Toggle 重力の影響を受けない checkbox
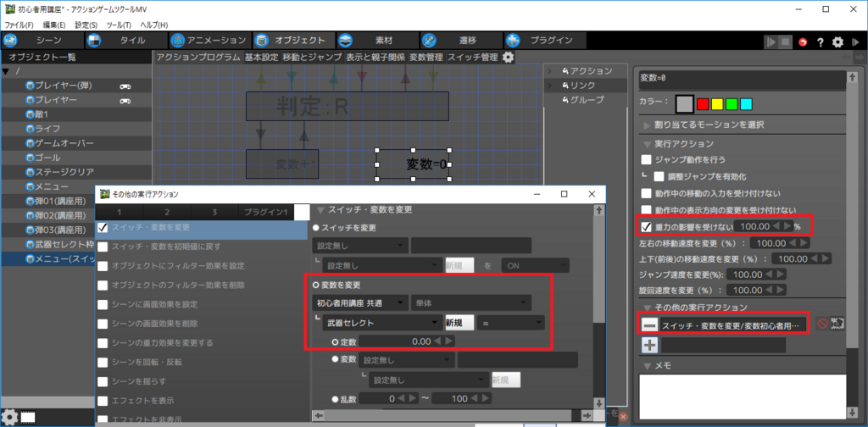Screen dimensions: 868x427 tap(646, 226)
